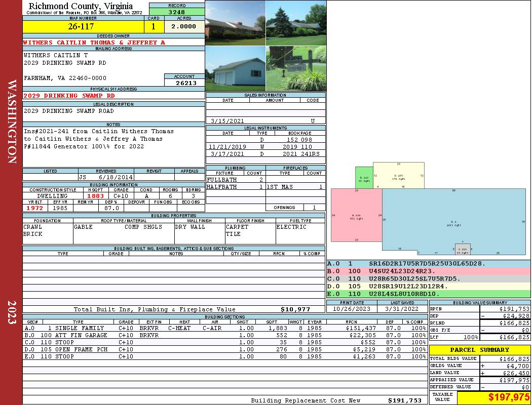
Task: Click sketch legend row D.0 105
Action: [x=429, y=287]
